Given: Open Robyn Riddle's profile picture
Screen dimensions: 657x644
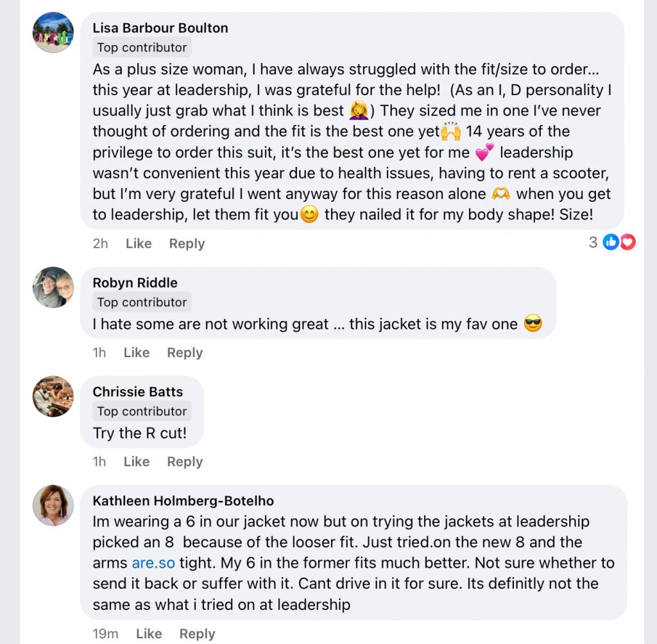Looking at the screenshot, I should [x=53, y=288].
